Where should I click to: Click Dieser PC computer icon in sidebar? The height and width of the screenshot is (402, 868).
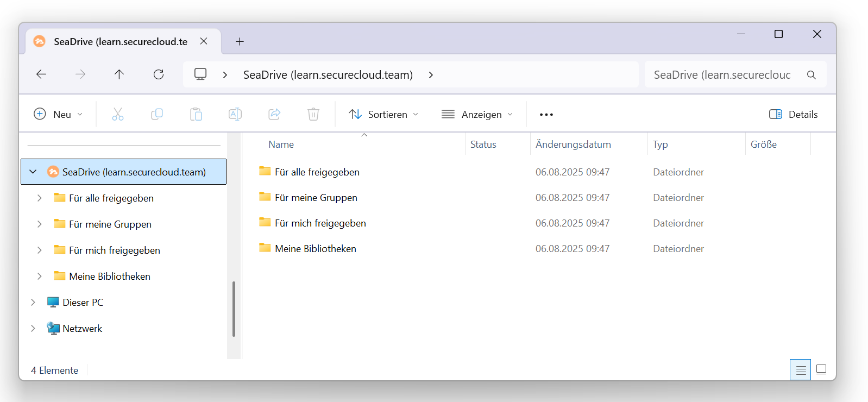53,302
